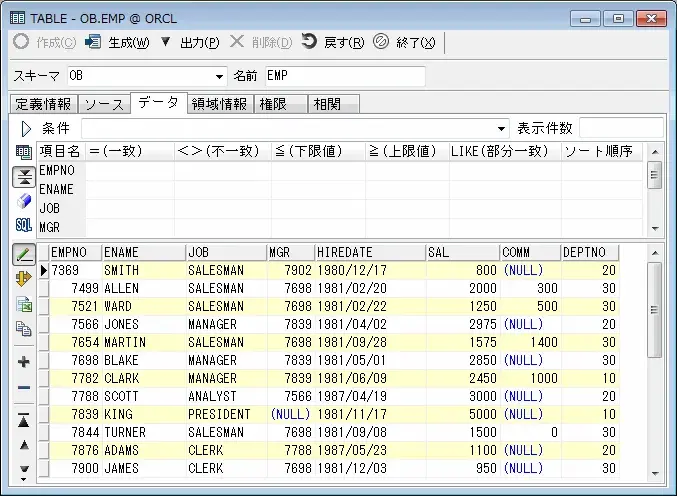The image size is (677, 496).
Task: Select the row header for 7844 TURNER
Action: [x=44, y=432]
